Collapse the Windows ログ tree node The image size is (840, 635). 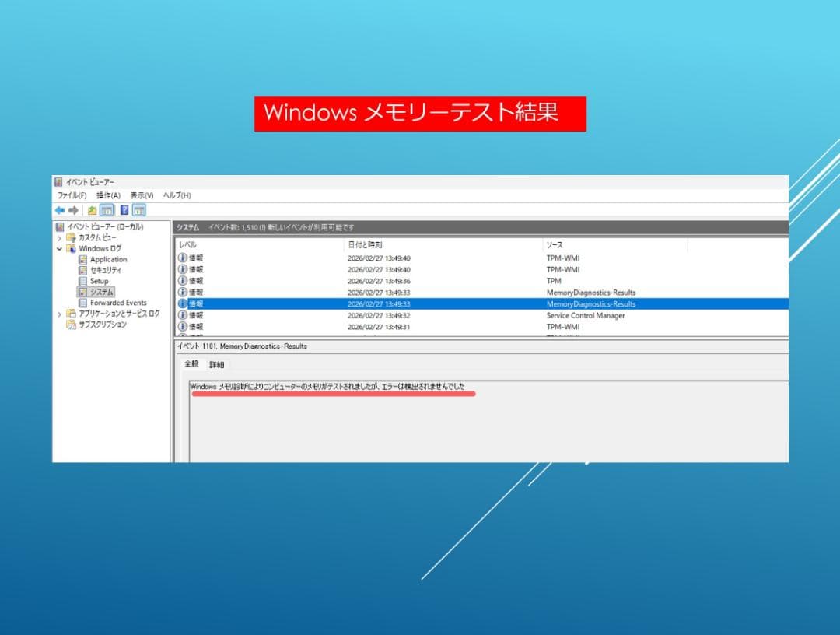59,249
